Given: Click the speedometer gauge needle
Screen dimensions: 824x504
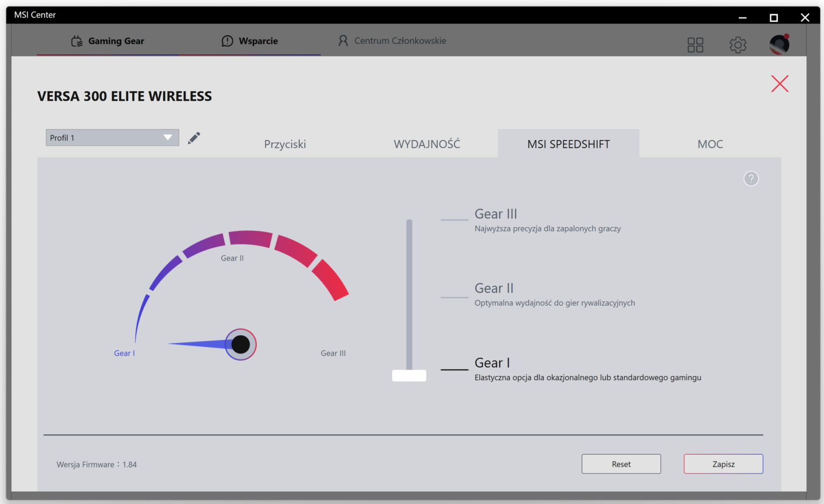Looking at the screenshot, I should pos(240,344).
